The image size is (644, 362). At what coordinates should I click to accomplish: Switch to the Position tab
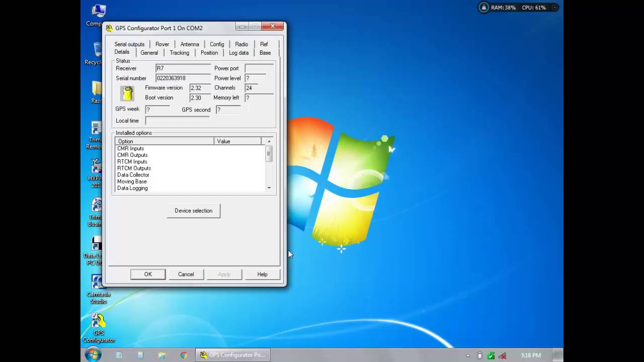pos(209,53)
